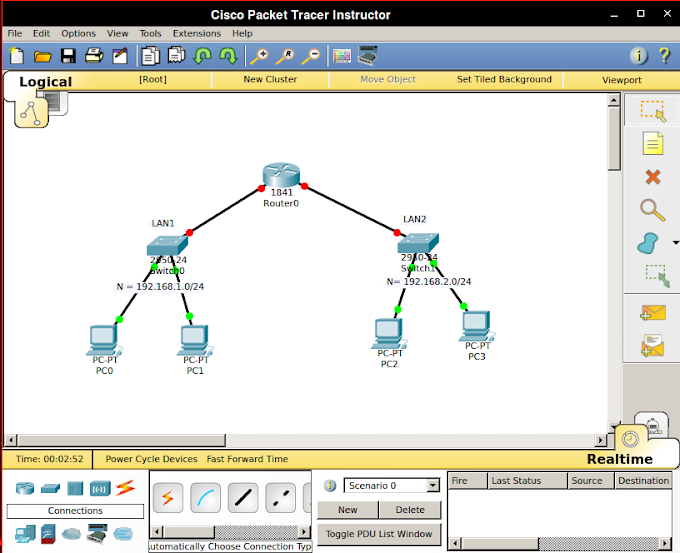Open the Edit menu
680x553 pixels.
41,33
